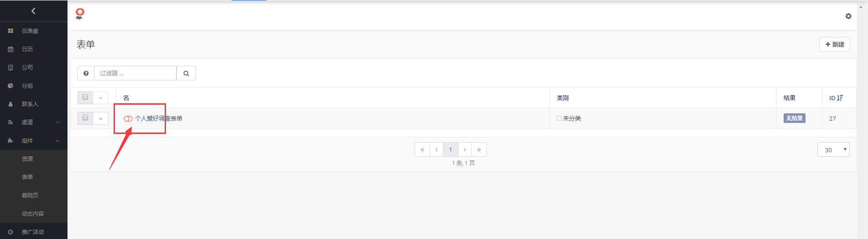The image size is (868, 239).
Task: Go to the first page arrow
Action: click(422, 150)
